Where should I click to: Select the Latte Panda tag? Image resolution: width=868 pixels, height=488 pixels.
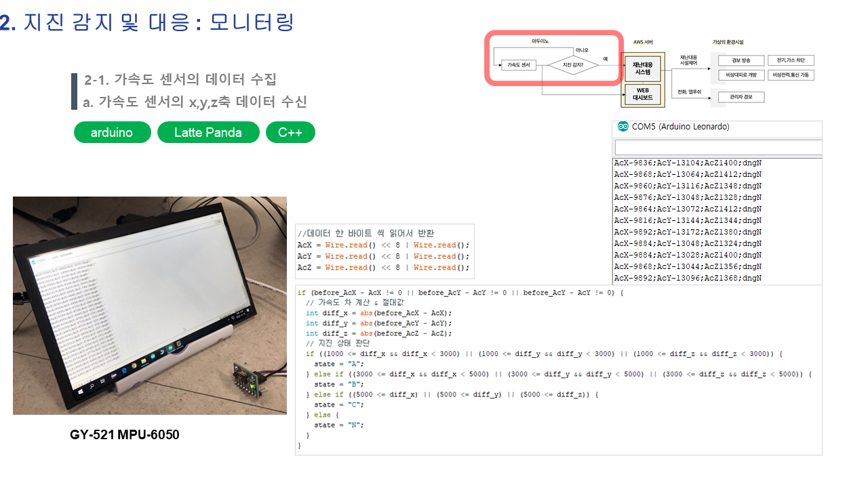coord(208,132)
